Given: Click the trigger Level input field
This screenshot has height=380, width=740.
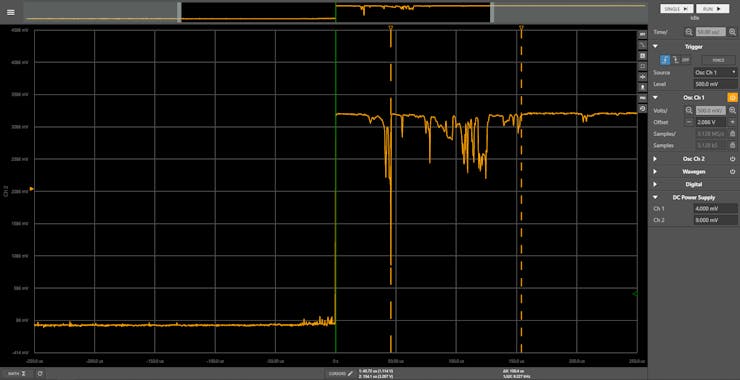Looking at the screenshot, I should click(715, 84).
